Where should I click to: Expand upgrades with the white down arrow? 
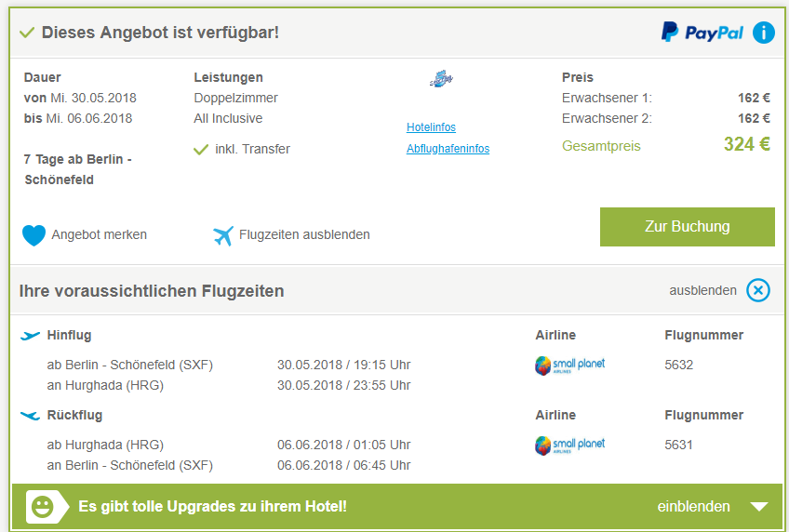coord(759,506)
